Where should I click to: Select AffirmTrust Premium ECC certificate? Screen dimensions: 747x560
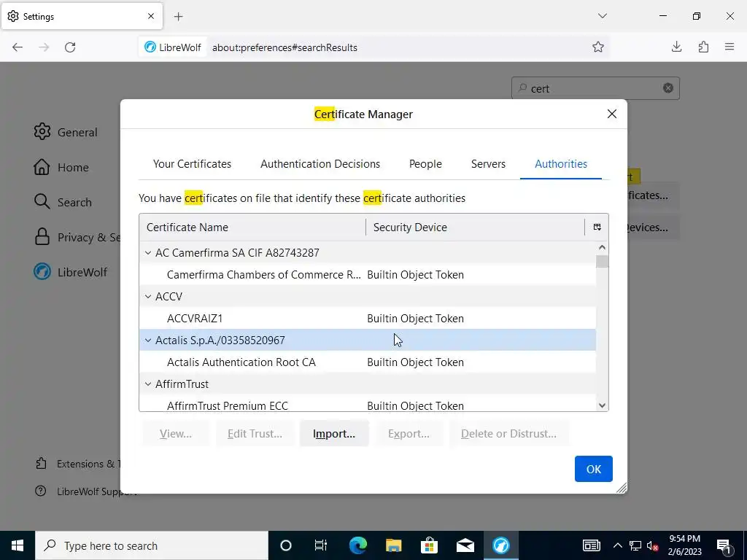[368, 404]
